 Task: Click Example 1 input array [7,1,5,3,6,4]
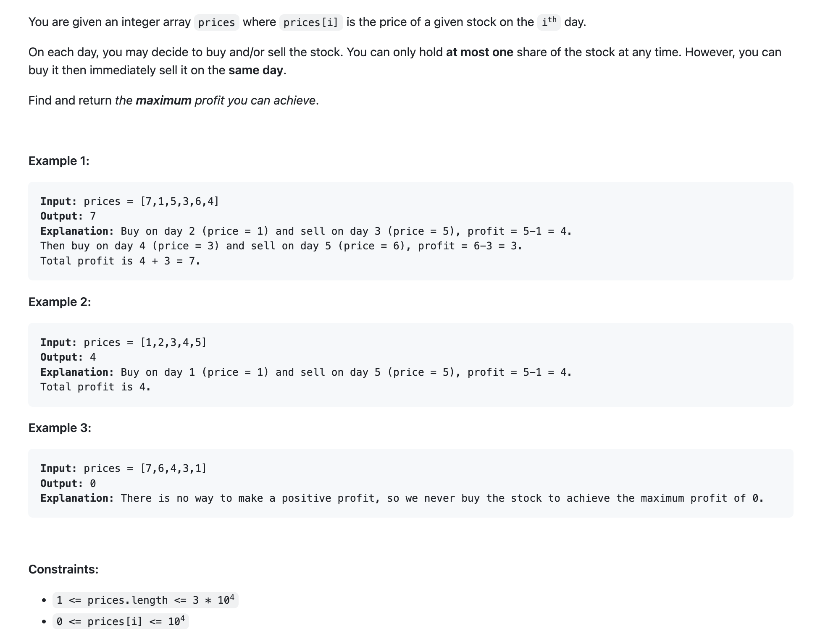coord(179,202)
